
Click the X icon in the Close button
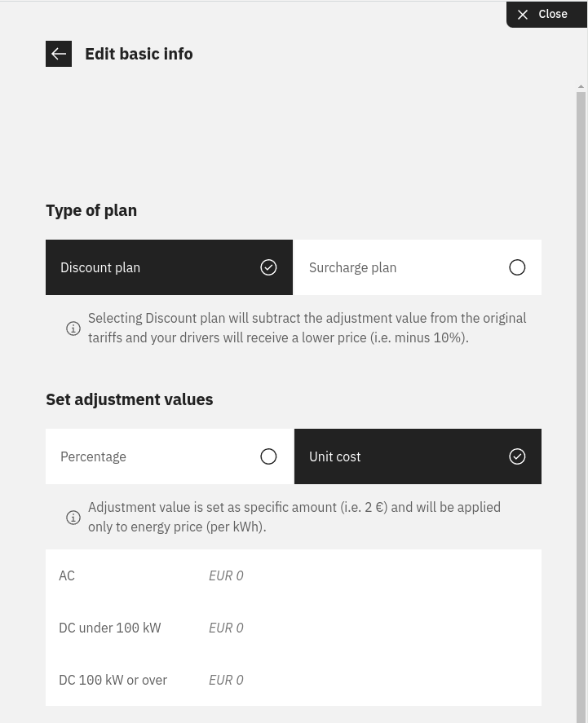(523, 14)
